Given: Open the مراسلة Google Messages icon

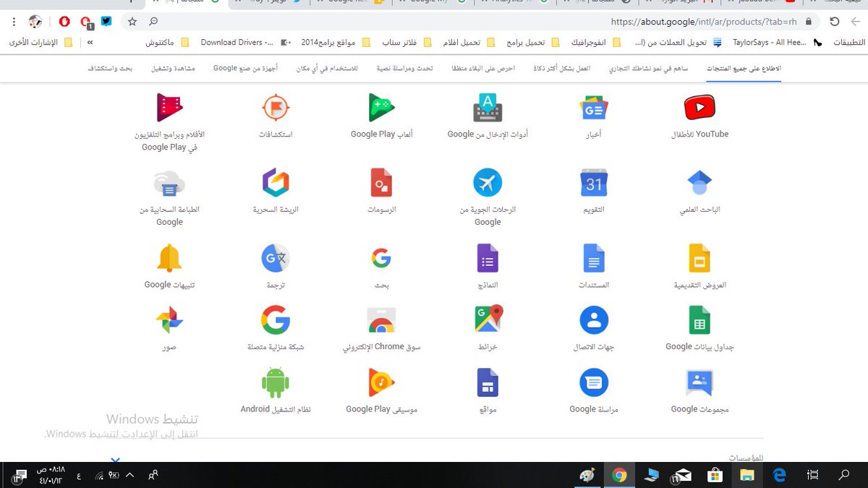Looking at the screenshot, I should 594,382.
